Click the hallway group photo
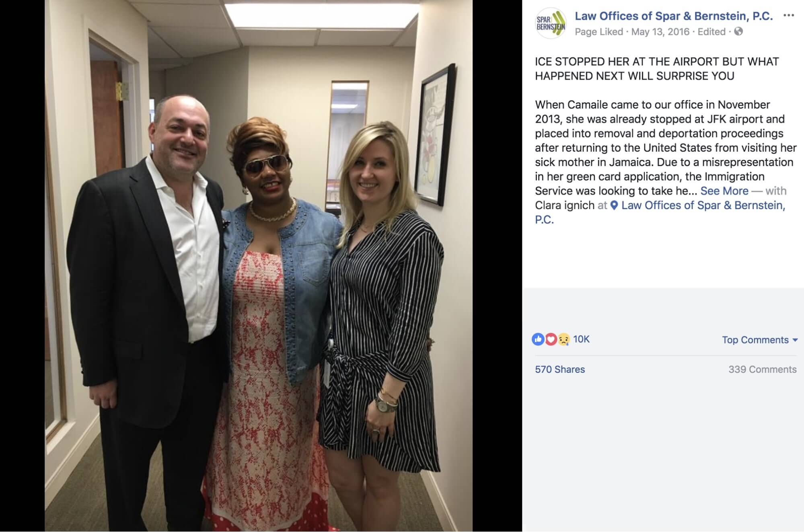 259,266
